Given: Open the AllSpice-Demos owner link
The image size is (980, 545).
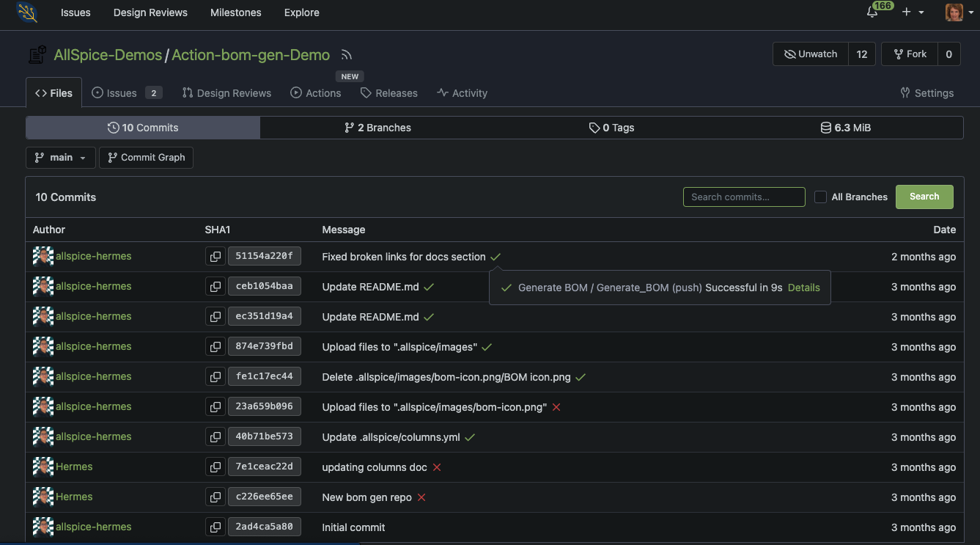Looking at the screenshot, I should pos(108,55).
